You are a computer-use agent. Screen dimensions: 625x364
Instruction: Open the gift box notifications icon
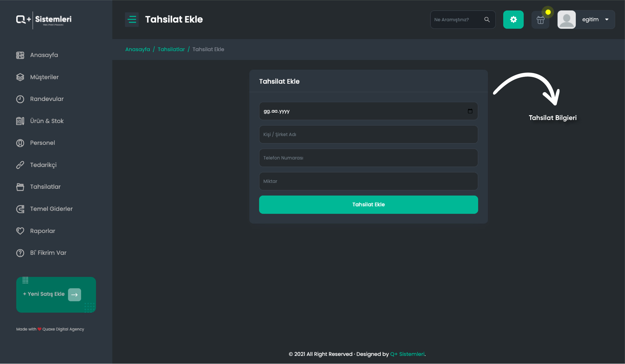pos(540,20)
